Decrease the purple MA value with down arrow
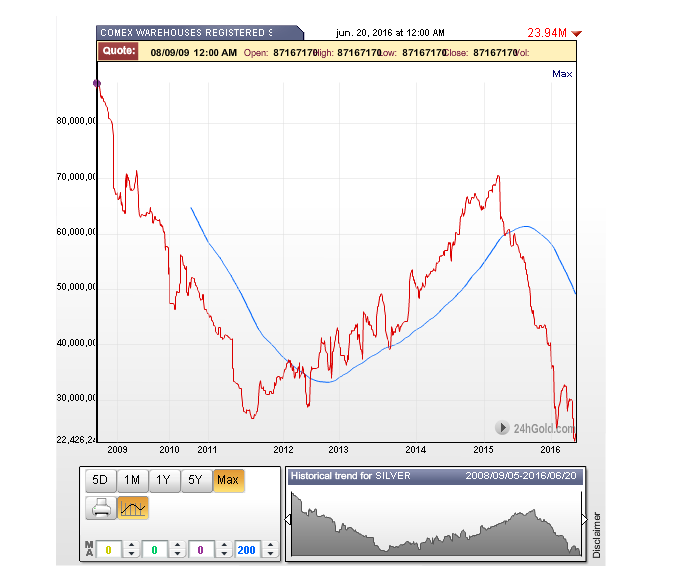683x581 pixels. click(224, 554)
